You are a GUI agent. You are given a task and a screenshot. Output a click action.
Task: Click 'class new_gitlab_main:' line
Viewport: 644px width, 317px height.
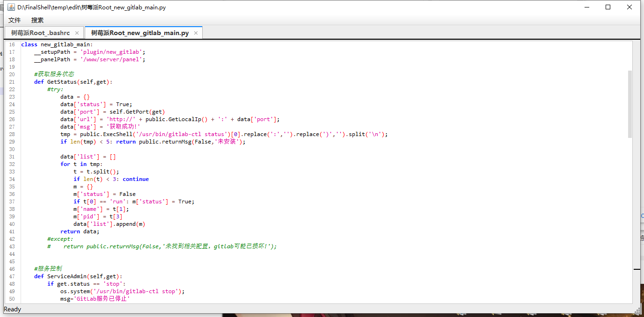pos(57,44)
